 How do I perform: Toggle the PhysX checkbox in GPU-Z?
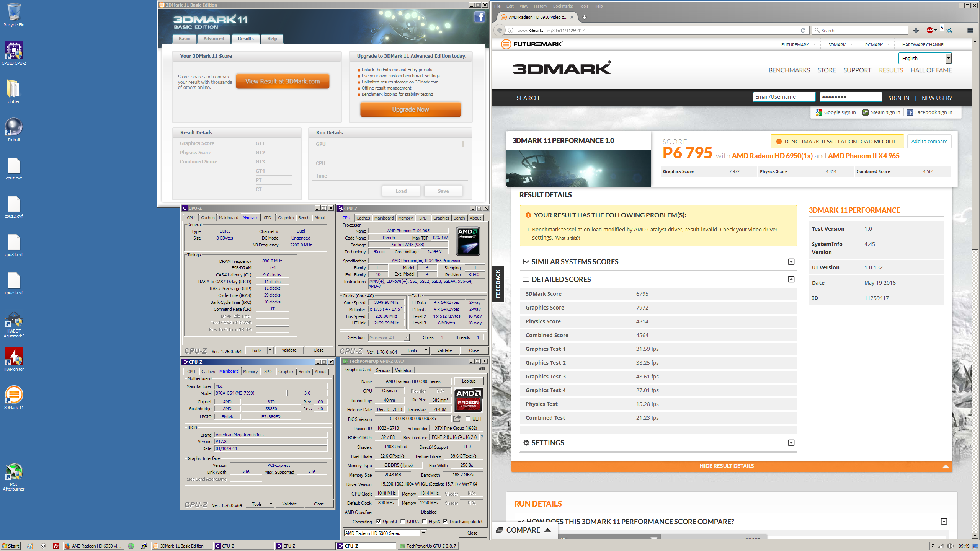point(424,521)
